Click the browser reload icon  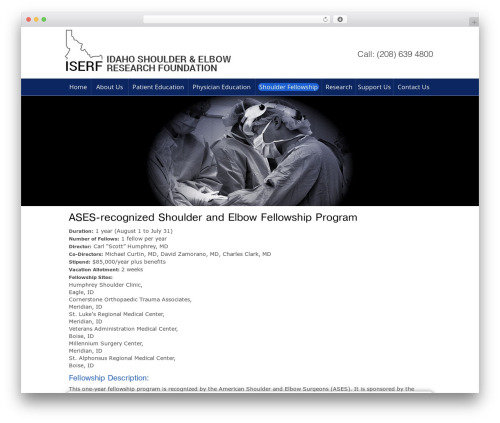coord(325,19)
